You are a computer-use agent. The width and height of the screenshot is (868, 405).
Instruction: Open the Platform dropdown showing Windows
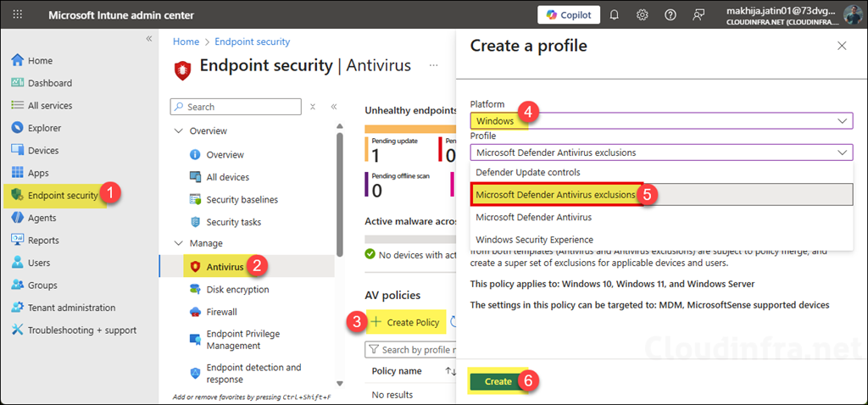tap(661, 120)
